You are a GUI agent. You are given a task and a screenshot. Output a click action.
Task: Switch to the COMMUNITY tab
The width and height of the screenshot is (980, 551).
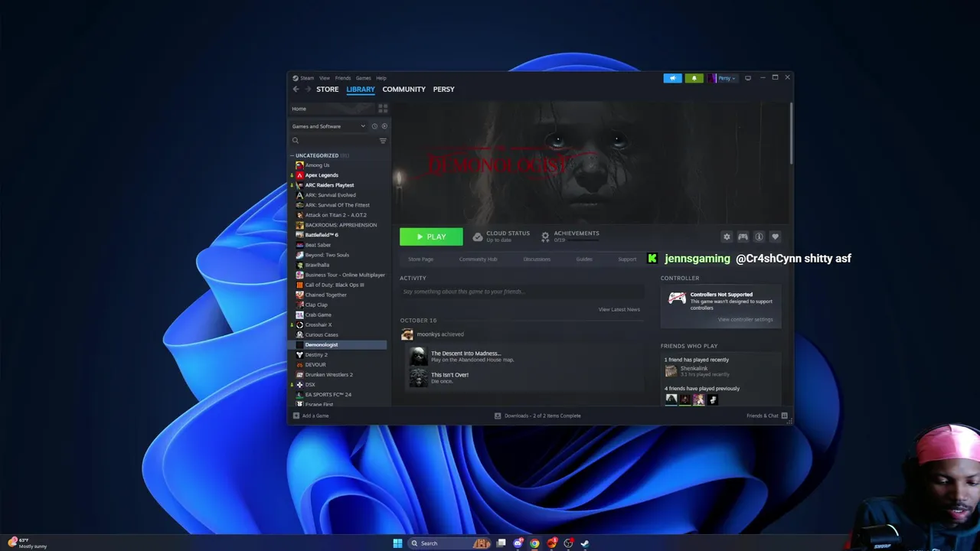pyautogui.click(x=403, y=90)
